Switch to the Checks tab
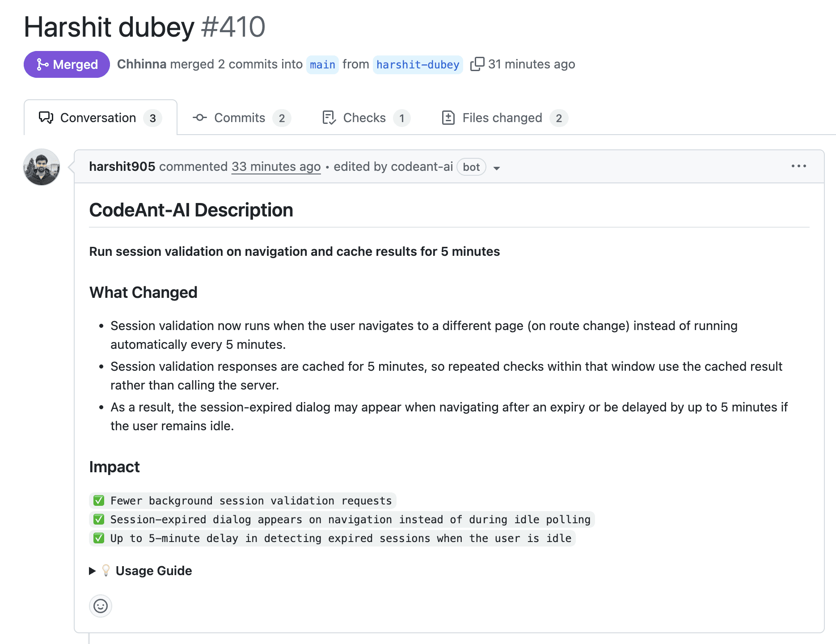Viewport: 836px width, 644px height. click(x=366, y=118)
